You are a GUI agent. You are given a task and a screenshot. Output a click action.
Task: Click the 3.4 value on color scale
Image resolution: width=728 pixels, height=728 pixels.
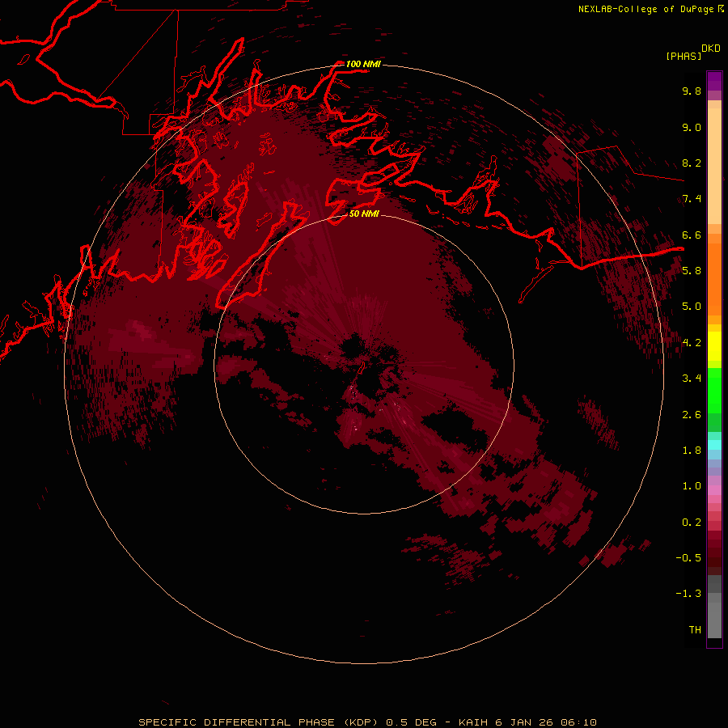click(692, 378)
